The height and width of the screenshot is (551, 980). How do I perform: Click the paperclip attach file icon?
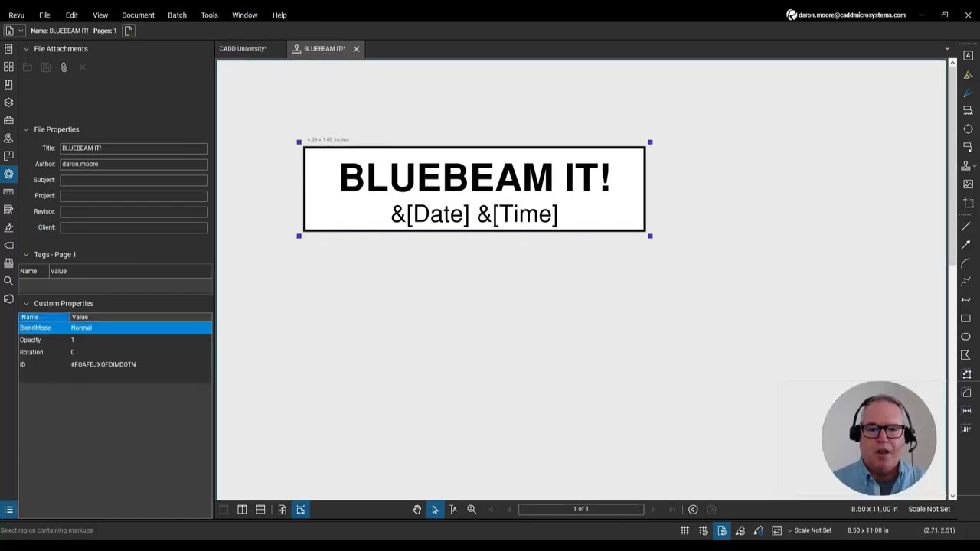point(64,67)
